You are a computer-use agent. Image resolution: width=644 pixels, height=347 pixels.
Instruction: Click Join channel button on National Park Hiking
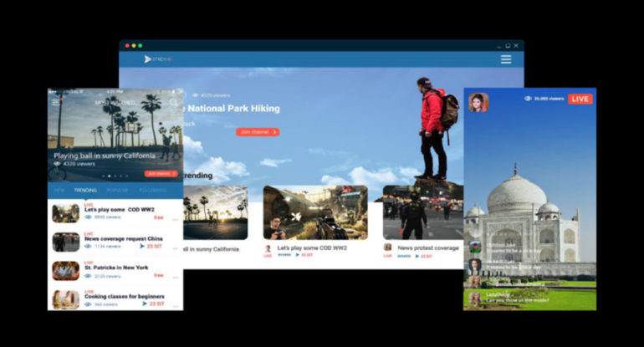(x=258, y=132)
